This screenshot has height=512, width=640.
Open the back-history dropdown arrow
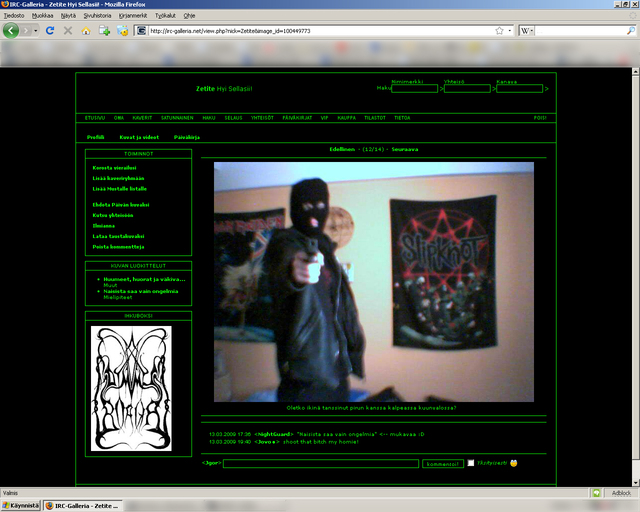point(35,31)
